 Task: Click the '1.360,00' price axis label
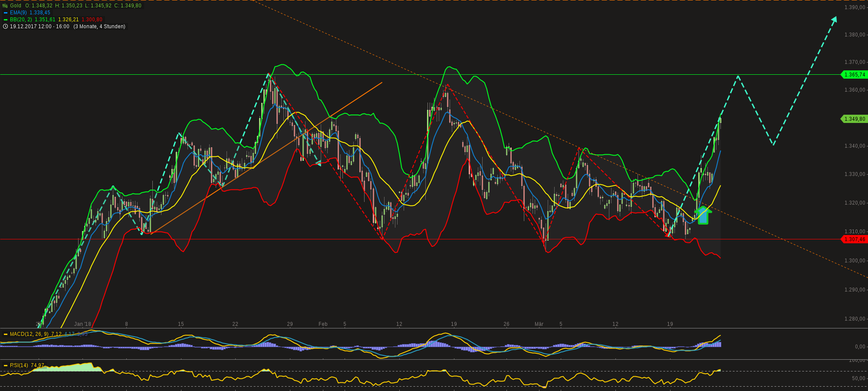click(x=855, y=90)
